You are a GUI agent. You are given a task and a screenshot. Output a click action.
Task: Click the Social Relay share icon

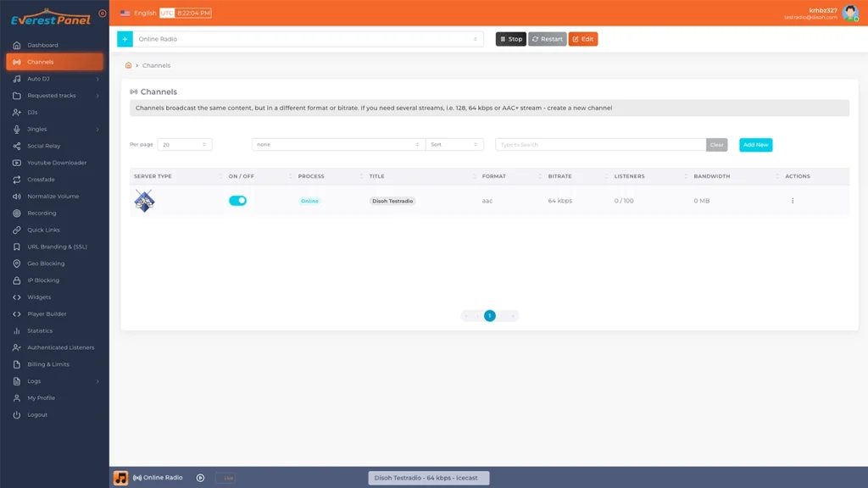point(17,146)
